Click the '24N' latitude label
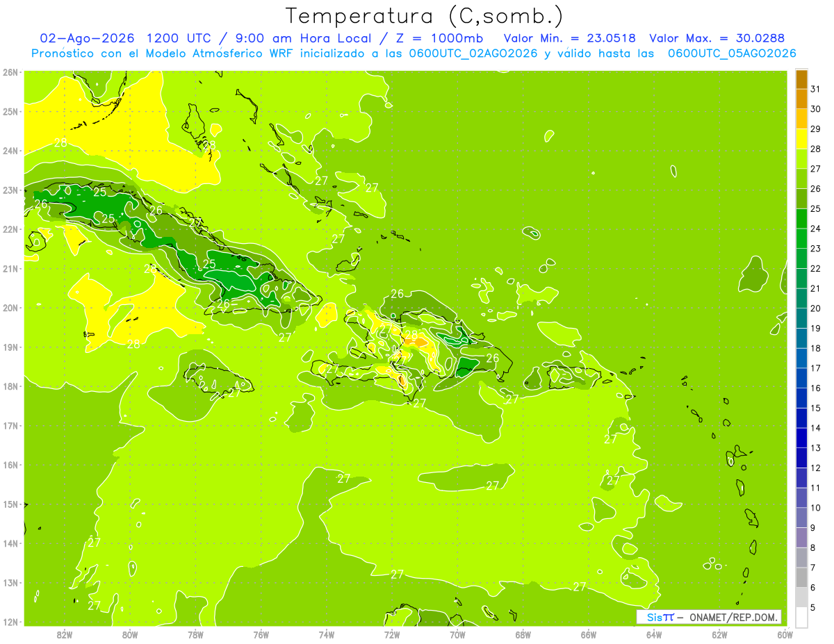The height and width of the screenshot is (644, 834). [x=10, y=151]
